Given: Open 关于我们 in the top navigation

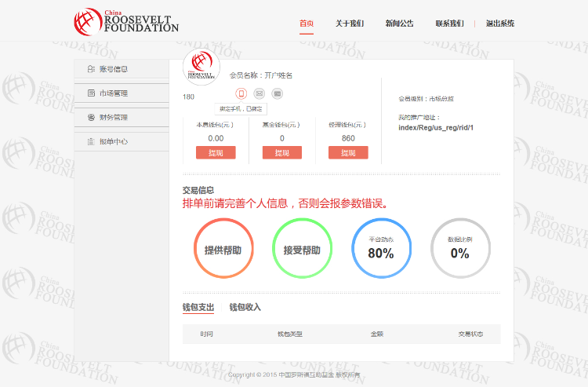Looking at the screenshot, I should tap(350, 24).
